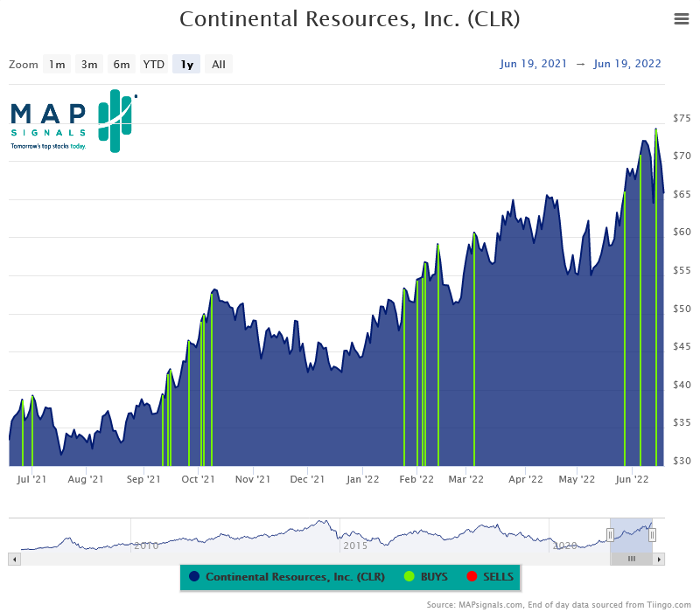Viewport: 700px width, 612px height.
Task: Click the Oct '21 x-axis label
Action: 199,479
